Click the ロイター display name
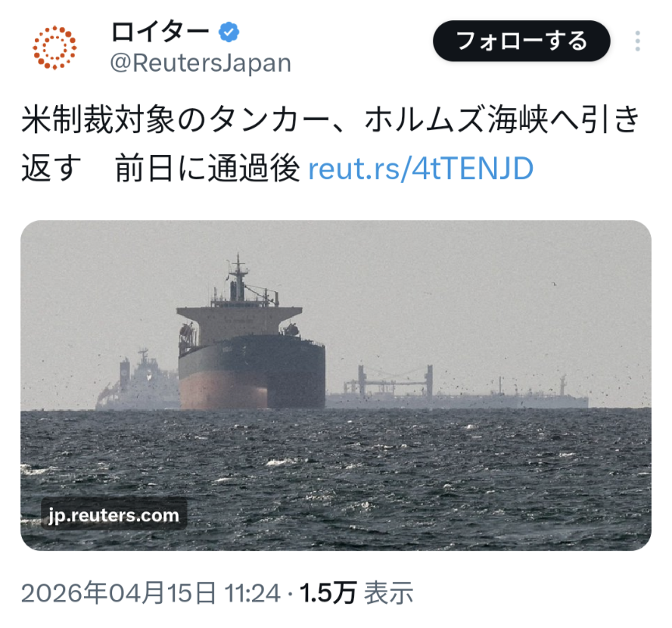The width and height of the screenshot is (672, 628). click(160, 32)
